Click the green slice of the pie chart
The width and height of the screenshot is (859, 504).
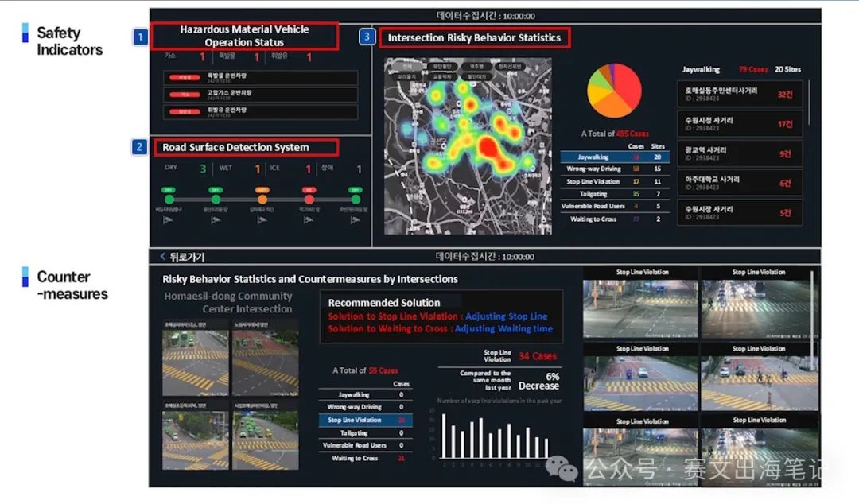point(598,79)
